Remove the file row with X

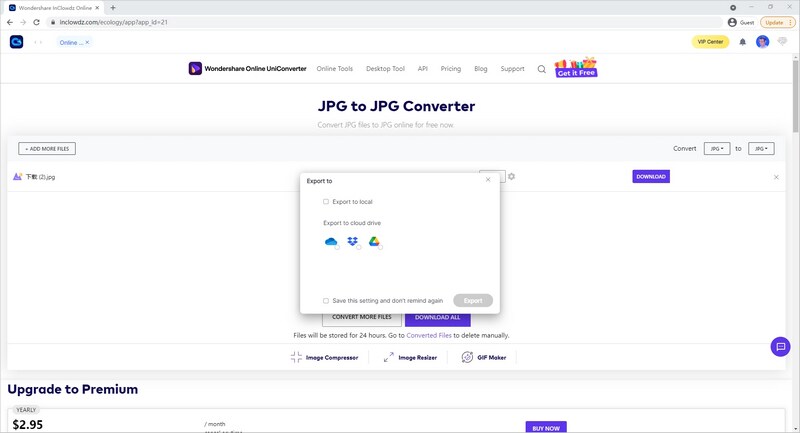pyautogui.click(x=776, y=177)
